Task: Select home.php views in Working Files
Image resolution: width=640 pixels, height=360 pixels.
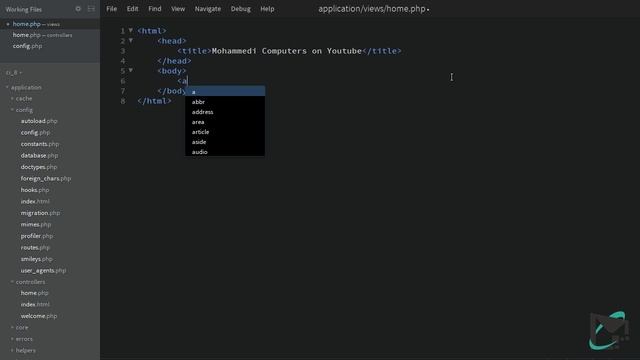Action: click(x=50, y=24)
